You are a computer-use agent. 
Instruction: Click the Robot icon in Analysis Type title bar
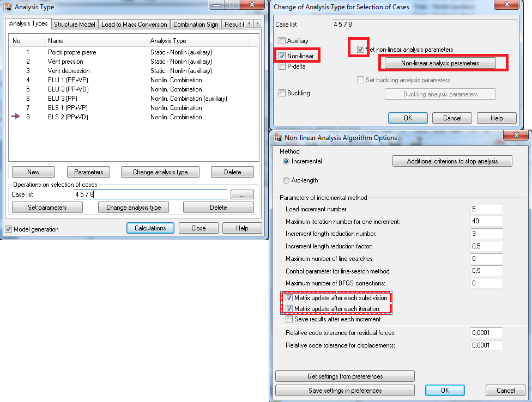tap(7, 7)
